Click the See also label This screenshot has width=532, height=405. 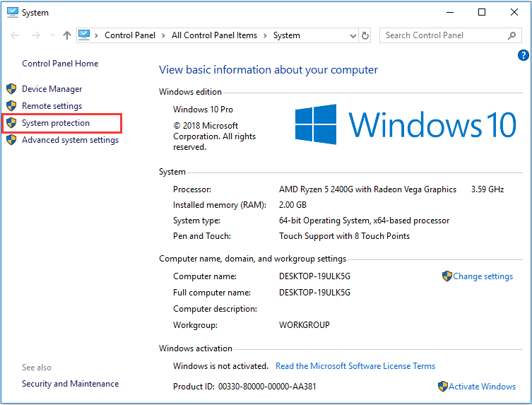[37, 368]
